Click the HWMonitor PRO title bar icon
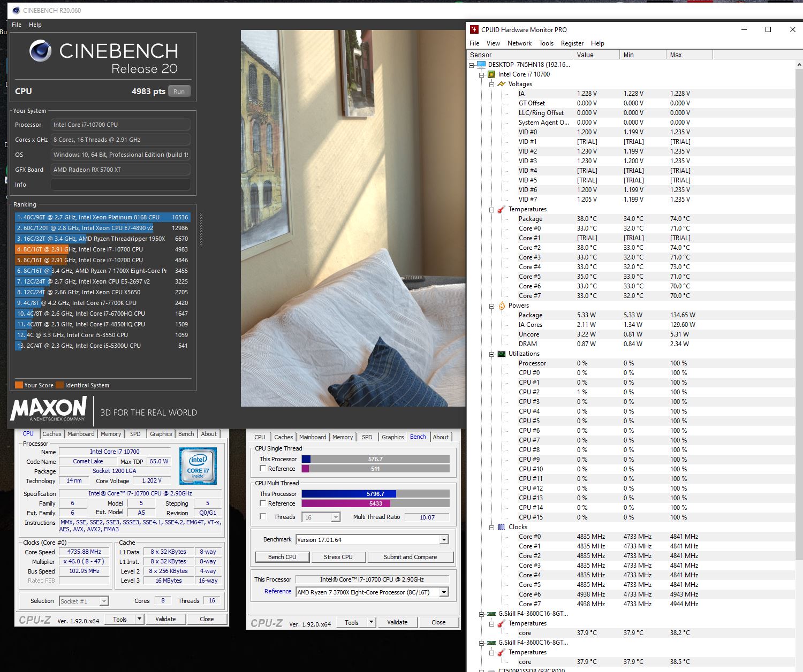This screenshot has height=672, width=803. pyautogui.click(x=474, y=29)
